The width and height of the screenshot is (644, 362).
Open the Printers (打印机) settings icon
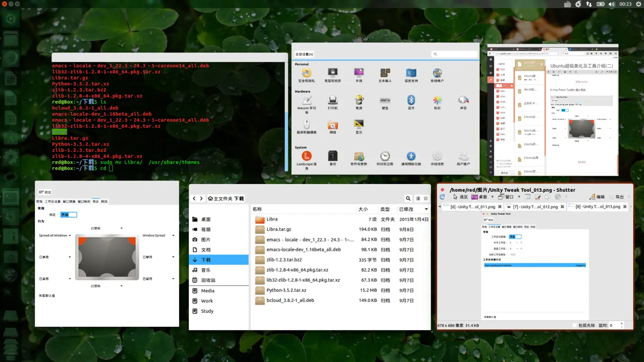[x=333, y=101]
